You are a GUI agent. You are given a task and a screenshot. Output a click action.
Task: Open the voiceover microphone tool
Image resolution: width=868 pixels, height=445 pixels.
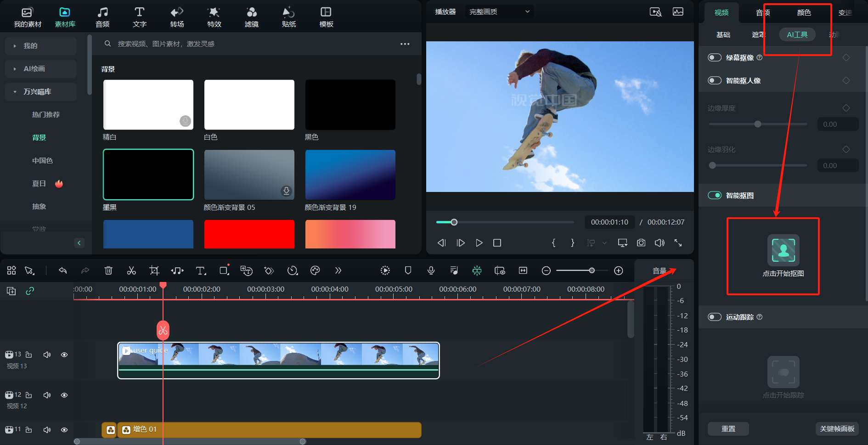click(x=431, y=270)
